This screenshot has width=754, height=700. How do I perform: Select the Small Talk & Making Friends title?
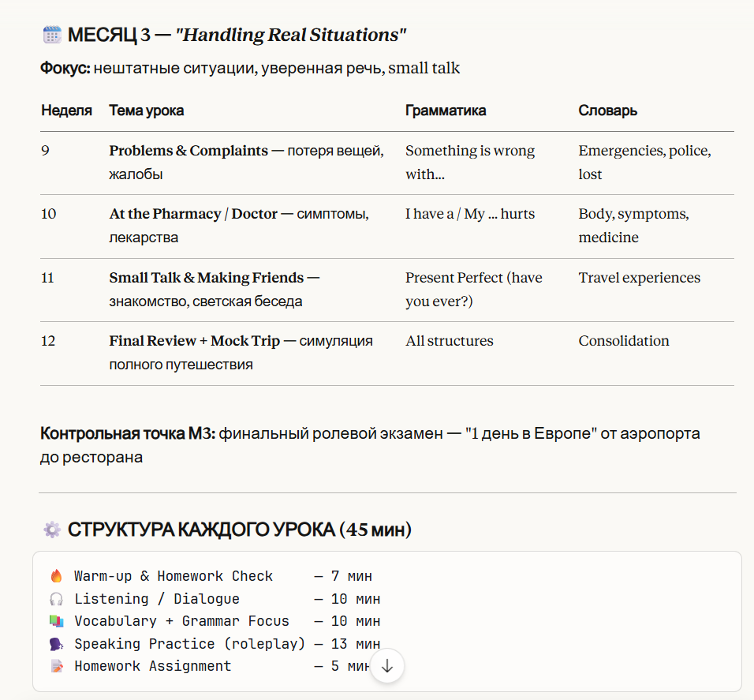point(206,278)
